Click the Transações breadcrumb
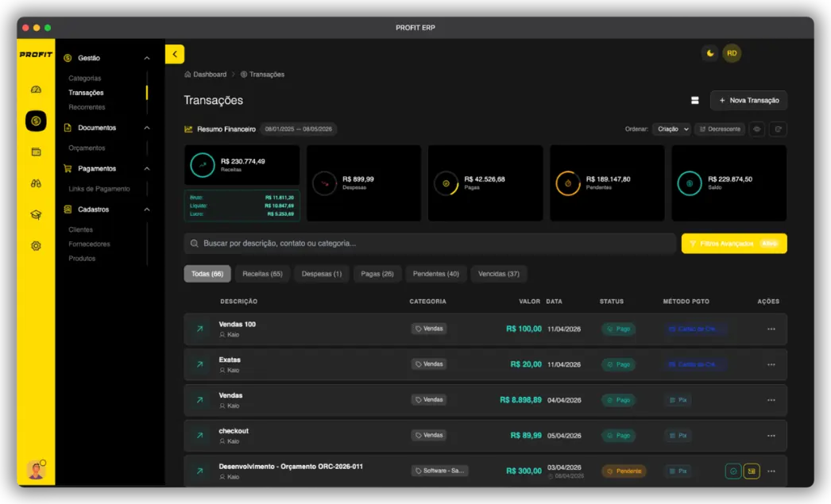Image resolution: width=831 pixels, height=504 pixels. coord(262,75)
